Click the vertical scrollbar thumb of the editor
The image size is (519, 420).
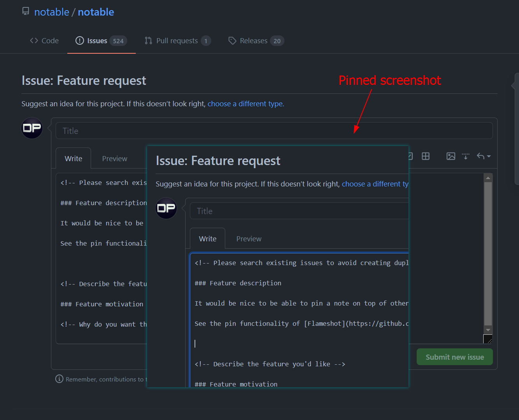click(488, 253)
